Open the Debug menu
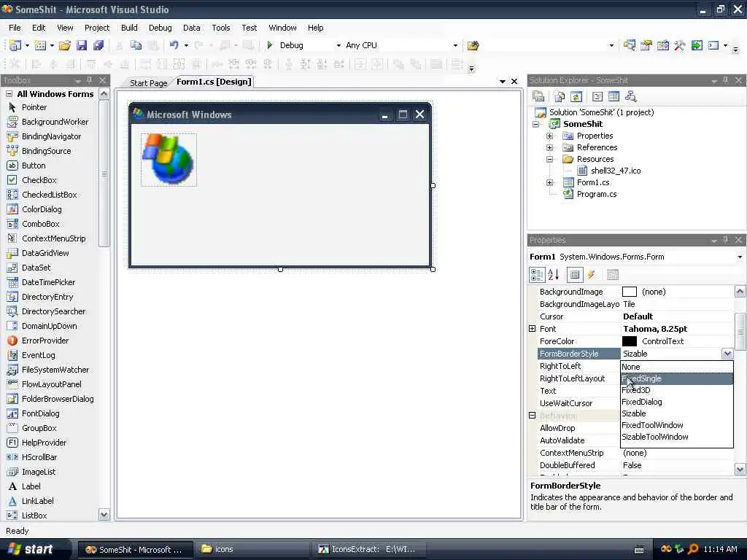The height and width of the screenshot is (560, 747). [x=160, y=28]
